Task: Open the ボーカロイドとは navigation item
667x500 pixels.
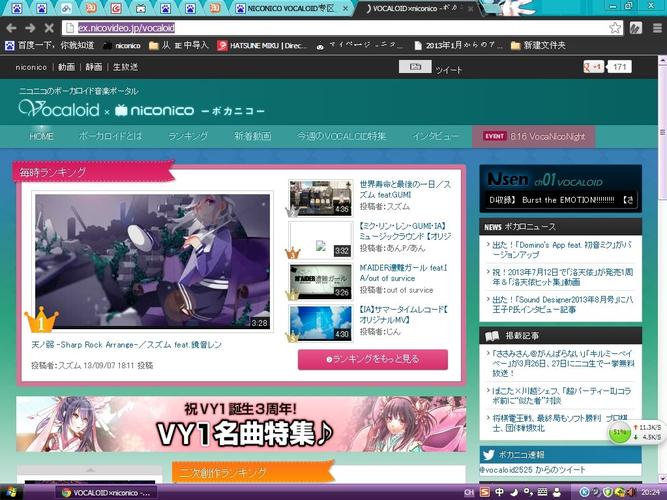Action: click(x=110, y=136)
